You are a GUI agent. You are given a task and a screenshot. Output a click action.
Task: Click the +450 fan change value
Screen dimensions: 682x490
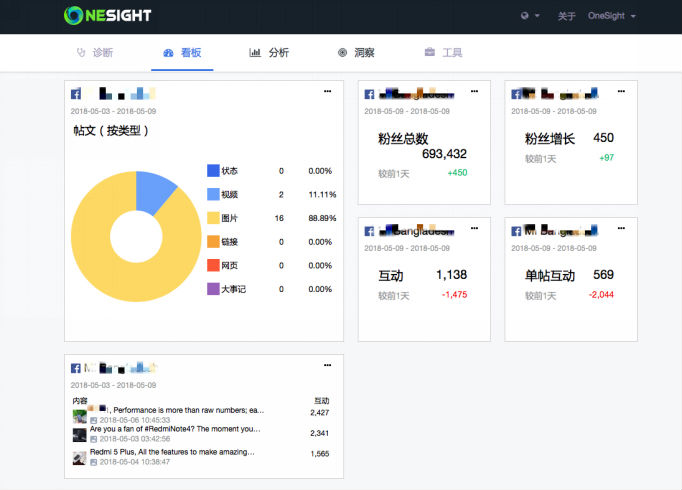pyautogui.click(x=457, y=173)
